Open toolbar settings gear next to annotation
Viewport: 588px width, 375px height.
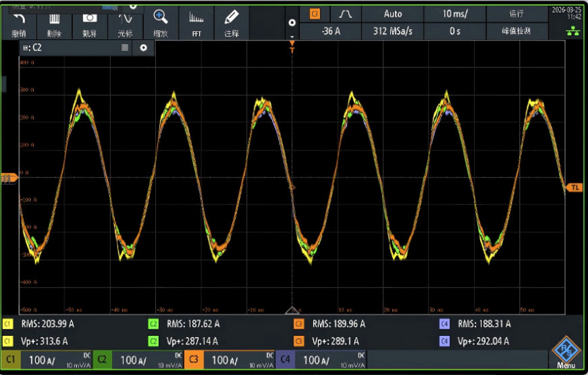coord(292,22)
